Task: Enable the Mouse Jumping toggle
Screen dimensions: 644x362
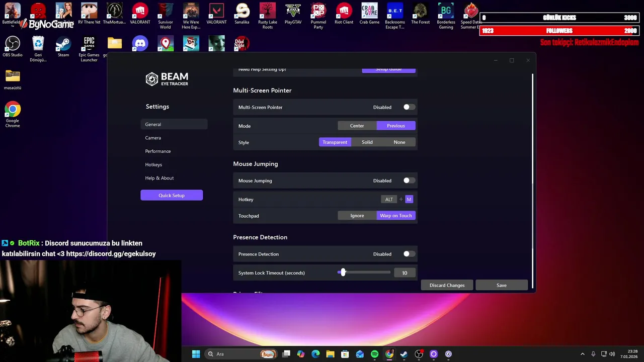Action: 409,180
